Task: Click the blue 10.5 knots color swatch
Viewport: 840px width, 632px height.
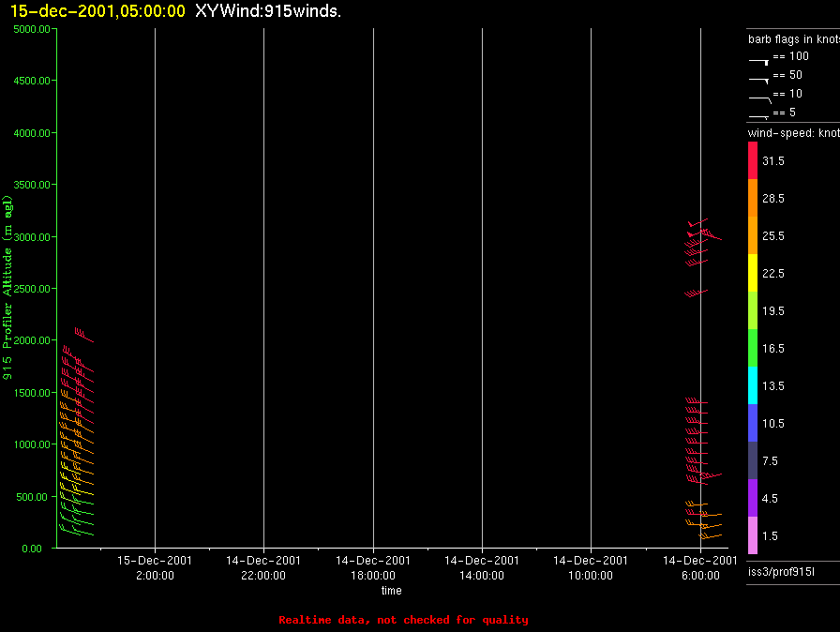Action: 753,423
